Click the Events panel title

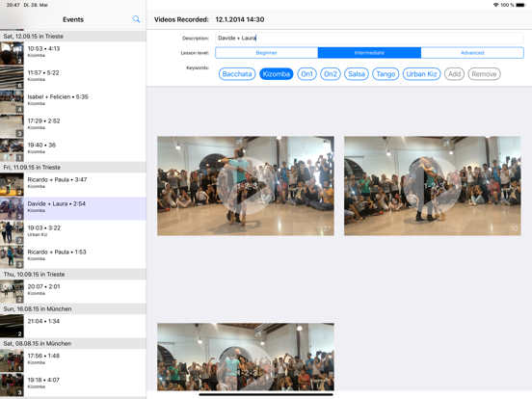pyautogui.click(x=73, y=19)
